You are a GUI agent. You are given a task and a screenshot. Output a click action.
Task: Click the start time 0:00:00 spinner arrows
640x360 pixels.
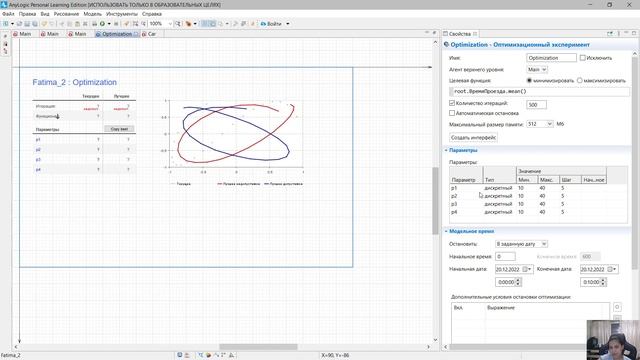point(518,282)
